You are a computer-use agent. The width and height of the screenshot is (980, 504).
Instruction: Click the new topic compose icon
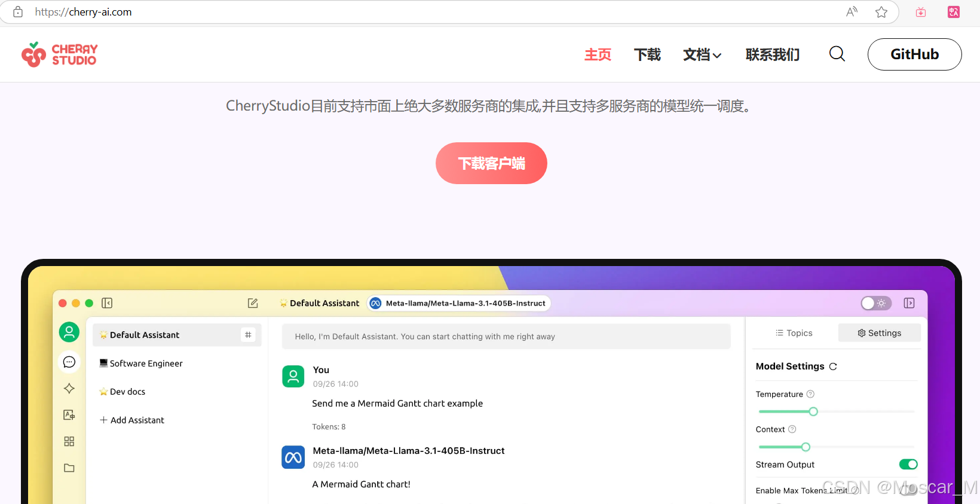(x=253, y=303)
